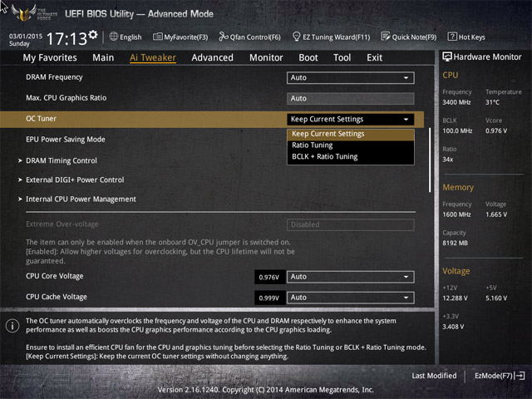
Task: Open the DRAM Frequency dropdown
Action: (x=351, y=77)
